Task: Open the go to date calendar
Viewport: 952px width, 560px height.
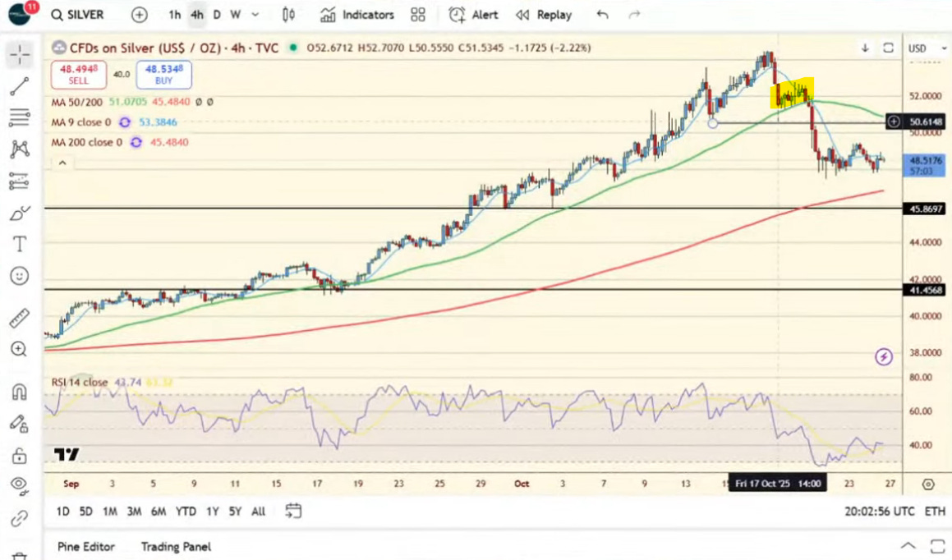Action: pos(293,512)
